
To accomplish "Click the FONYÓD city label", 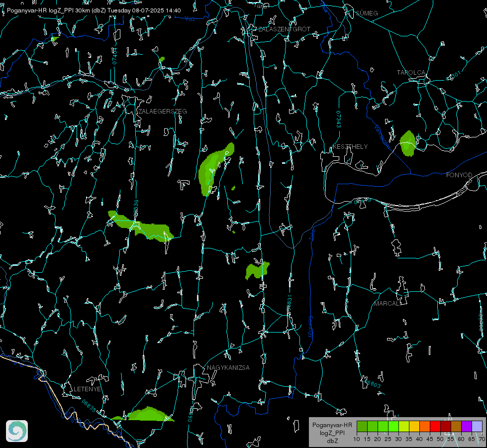I will point(459,175).
